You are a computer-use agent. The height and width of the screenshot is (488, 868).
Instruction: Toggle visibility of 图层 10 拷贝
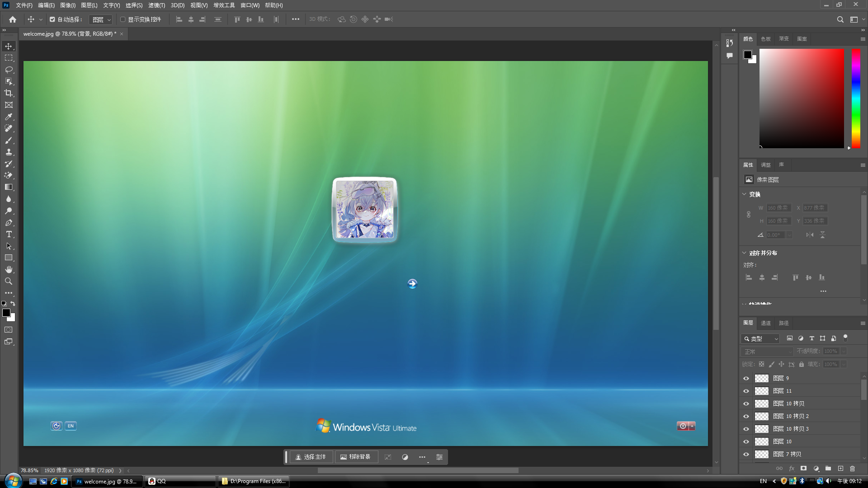coord(746,404)
